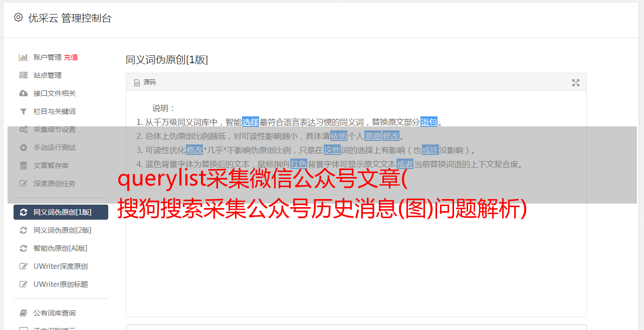
Task: Select the 站点管理 menu entry
Action: (x=61, y=75)
